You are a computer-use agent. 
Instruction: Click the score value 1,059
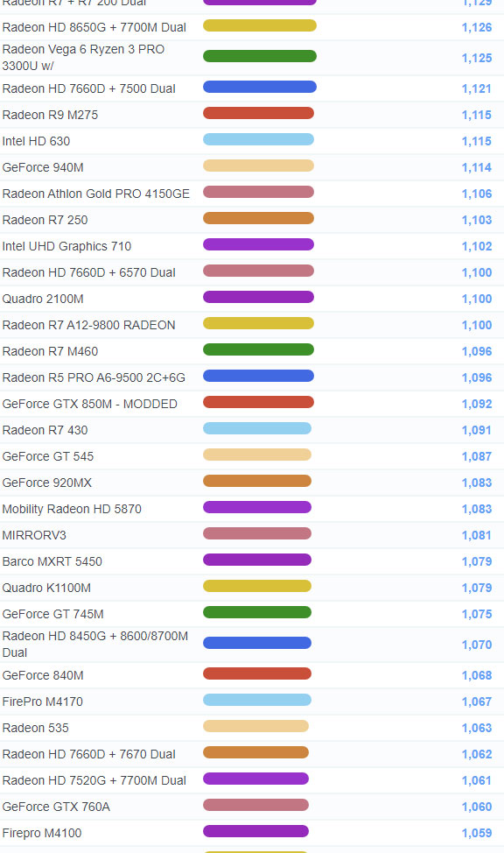tap(477, 834)
